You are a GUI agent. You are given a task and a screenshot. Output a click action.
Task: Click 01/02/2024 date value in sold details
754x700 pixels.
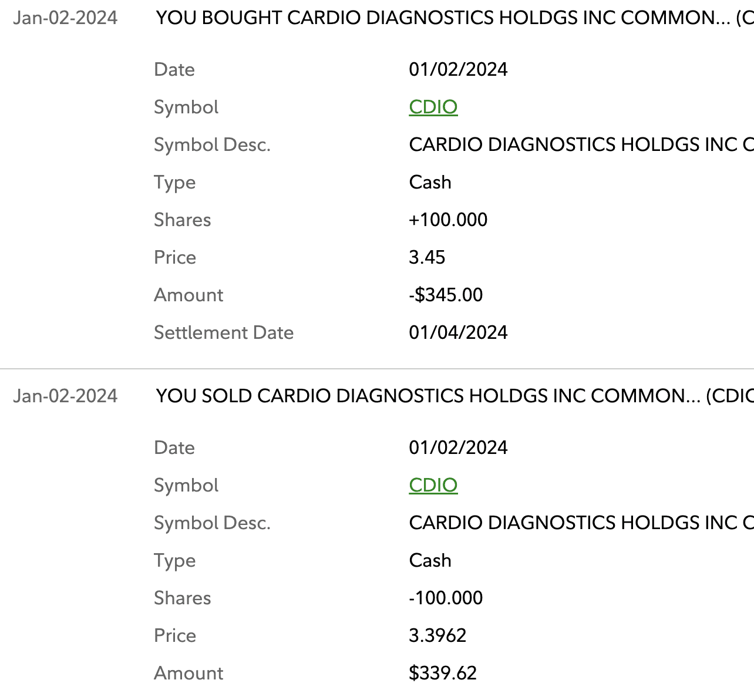(x=458, y=447)
